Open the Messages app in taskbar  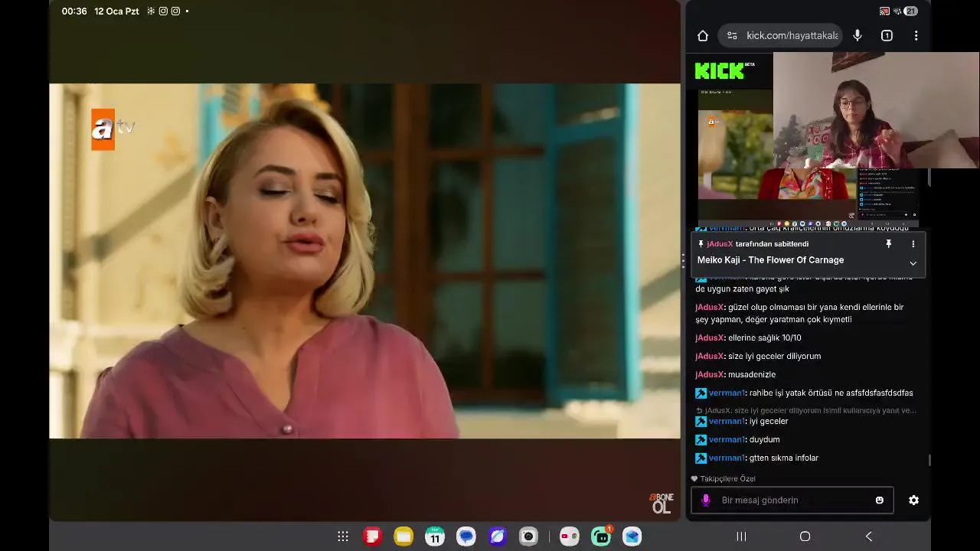(466, 536)
